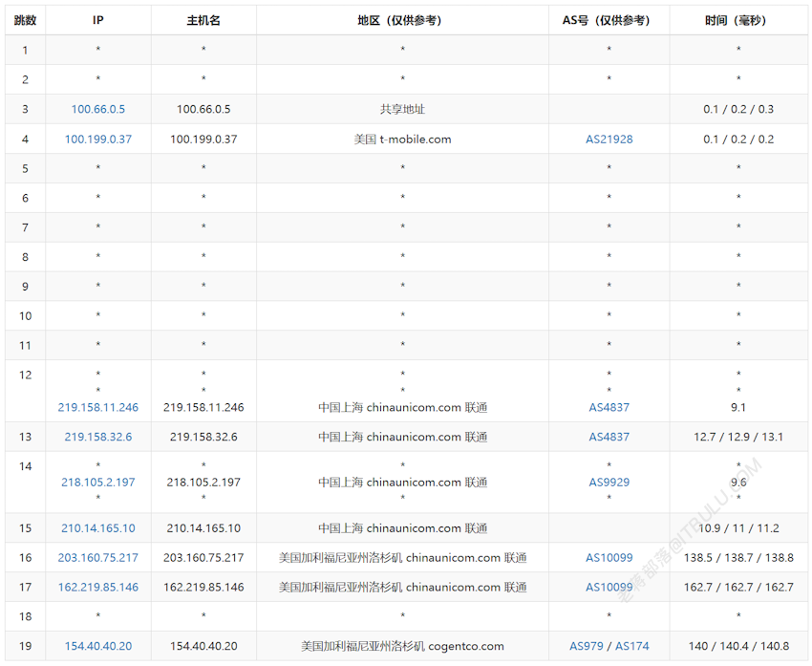
Task: Click the 地区（仅供参考）column header
Action: [x=402, y=21]
